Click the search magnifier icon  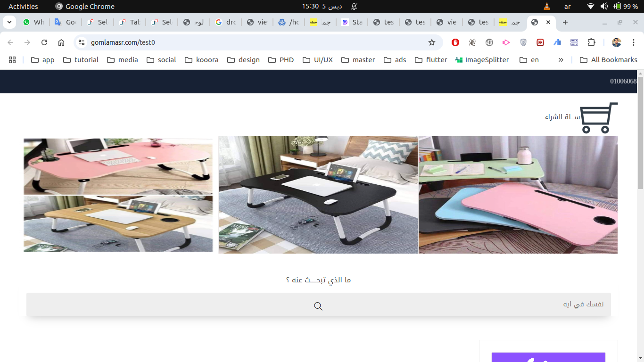click(318, 306)
